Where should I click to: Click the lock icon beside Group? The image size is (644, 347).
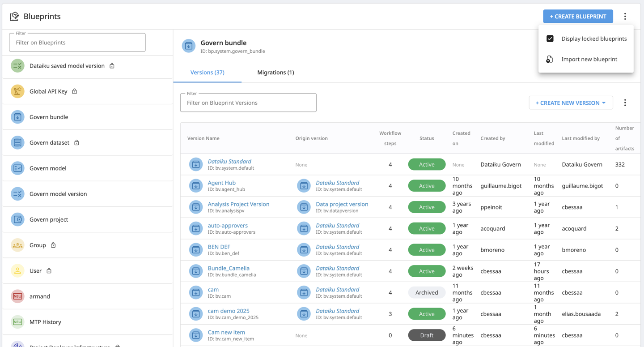coord(53,245)
